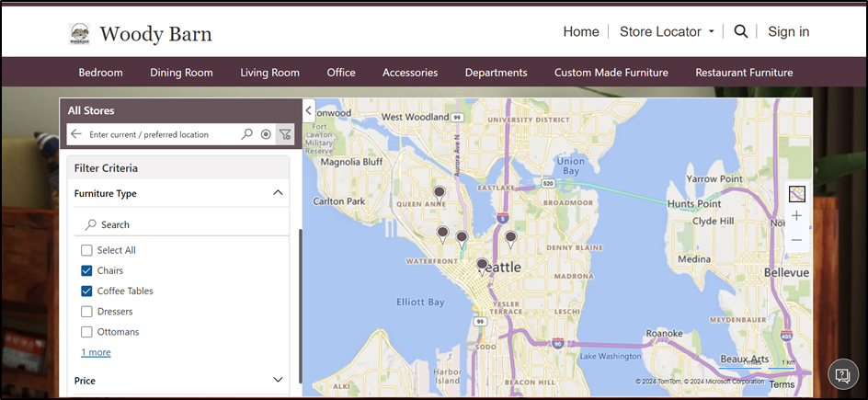Zoom in on the map
This screenshot has height=400, width=868.
[x=796, y=216]
